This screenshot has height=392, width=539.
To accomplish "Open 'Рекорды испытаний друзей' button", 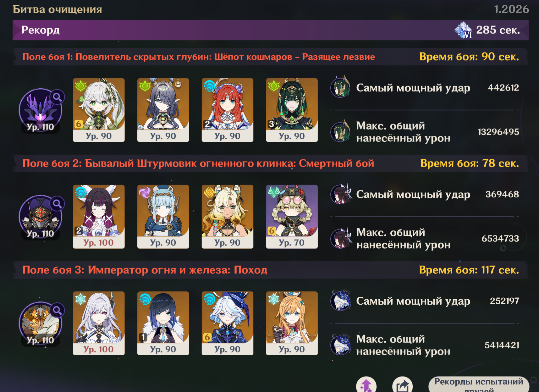I will 479,385.
